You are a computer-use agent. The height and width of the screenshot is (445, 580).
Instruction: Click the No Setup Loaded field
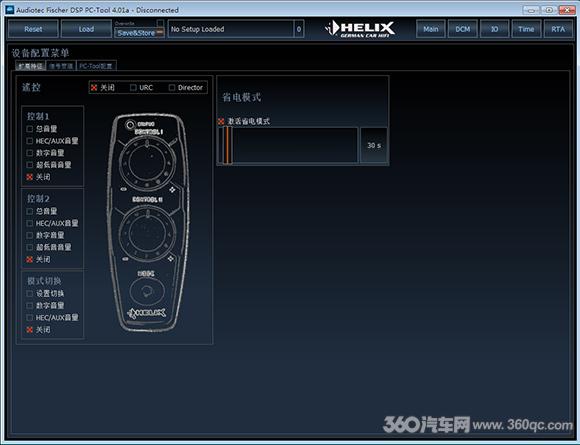click(x=231, y=29)
